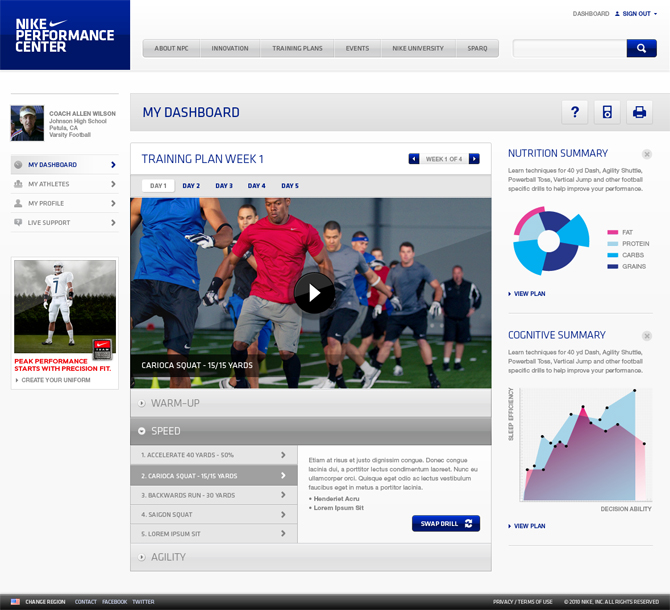Click the Live Support chat icon
Viewport: 670px width, 610px height.
pos(18,223)
